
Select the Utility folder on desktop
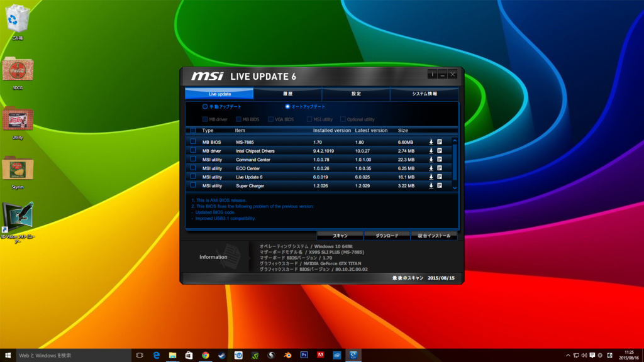[x=17, y=123]
